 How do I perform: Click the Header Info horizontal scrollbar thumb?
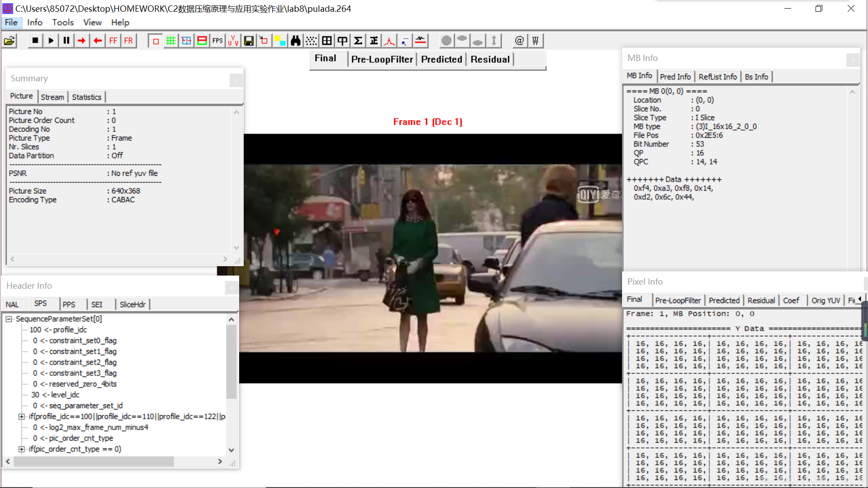94,461
